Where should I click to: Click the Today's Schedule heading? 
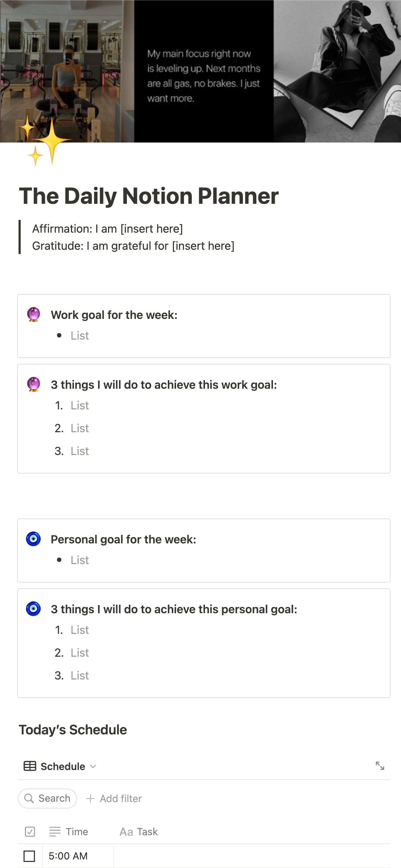(x=73, y=730)
